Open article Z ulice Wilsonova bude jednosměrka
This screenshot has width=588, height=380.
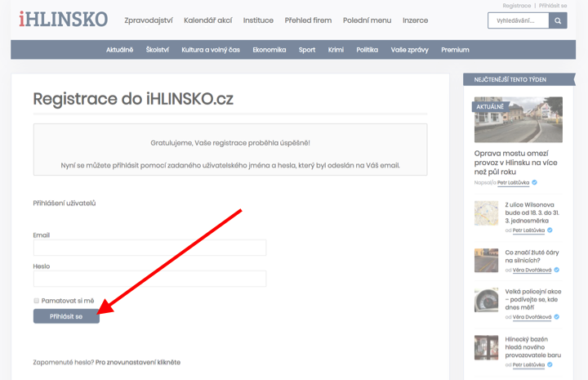pos(532,212)
